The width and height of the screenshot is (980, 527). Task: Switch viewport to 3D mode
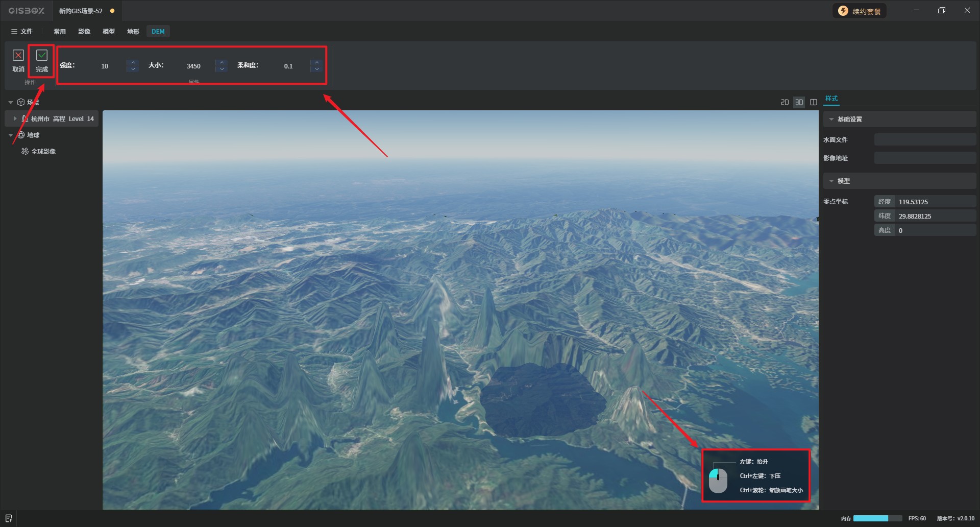pyautogui.click(x=799, y=103)
